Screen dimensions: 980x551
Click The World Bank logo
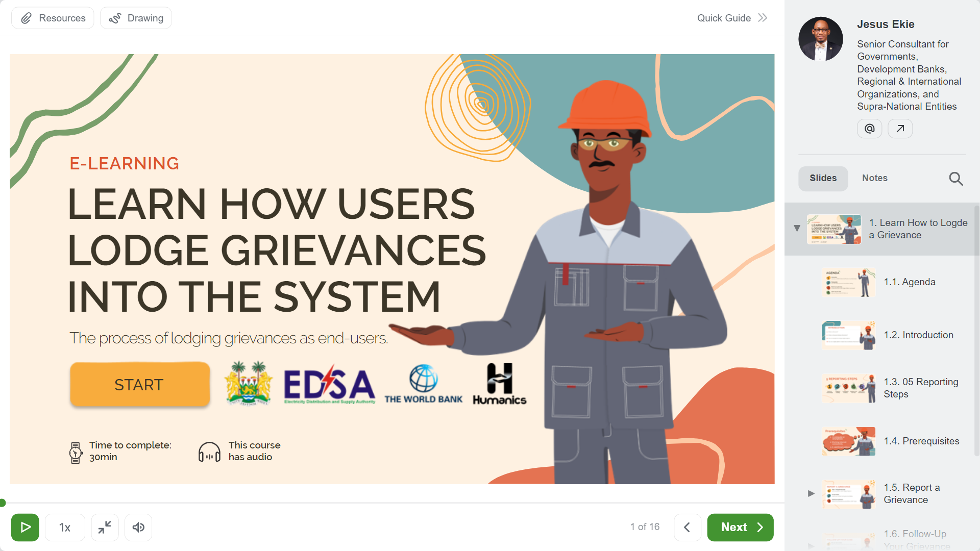[423, 384]
